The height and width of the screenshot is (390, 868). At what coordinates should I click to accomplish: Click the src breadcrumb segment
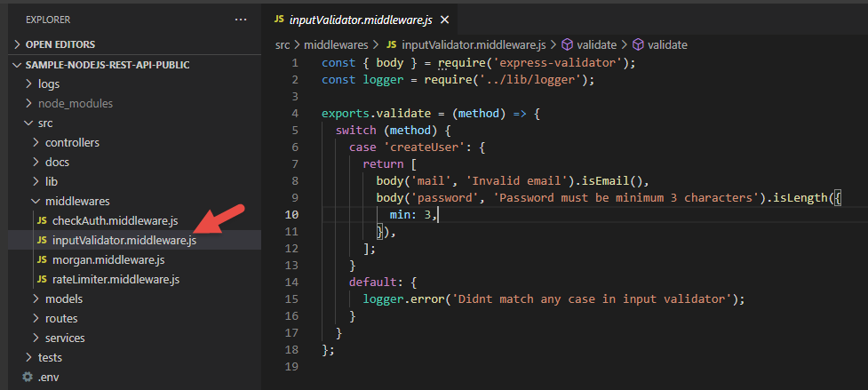pyautogui.click(x=283, y=44)
